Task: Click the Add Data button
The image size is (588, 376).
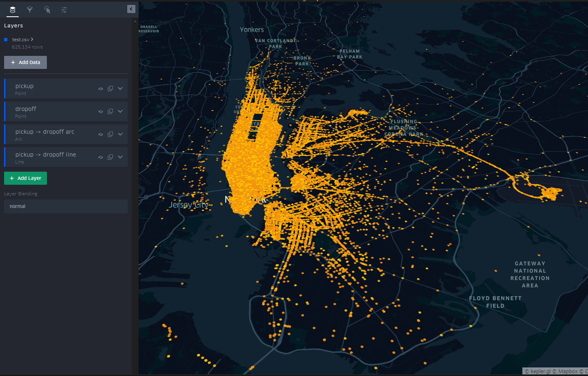Action: click(25, 62)
